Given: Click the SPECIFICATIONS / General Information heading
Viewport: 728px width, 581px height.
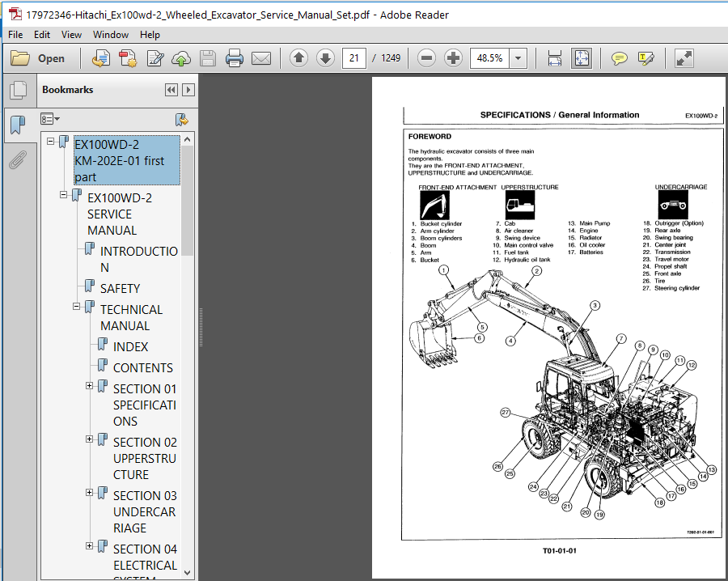Looking at the screenshot, I should pos(560,115).
